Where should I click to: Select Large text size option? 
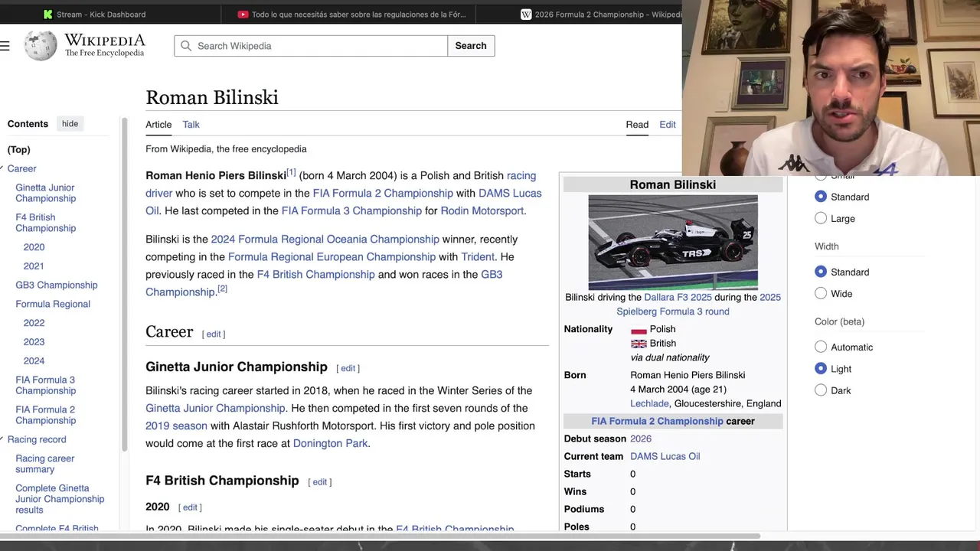pos(821,218)
